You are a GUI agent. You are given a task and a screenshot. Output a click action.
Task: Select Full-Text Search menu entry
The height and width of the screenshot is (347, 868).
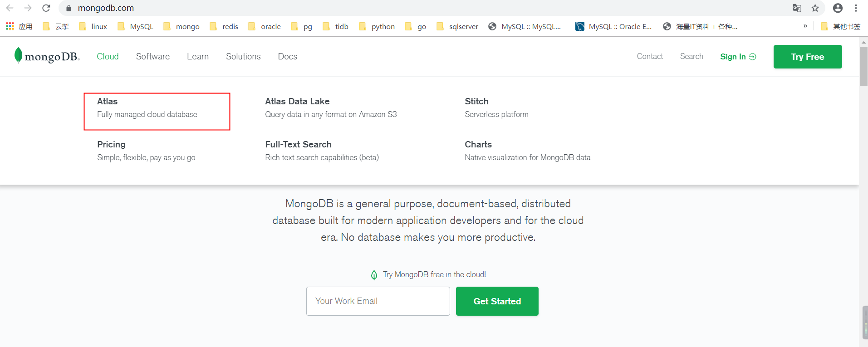pos(322,151)
